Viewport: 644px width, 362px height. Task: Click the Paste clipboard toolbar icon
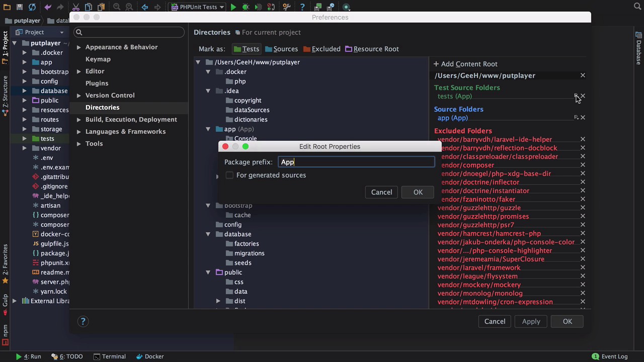(101, 7)
